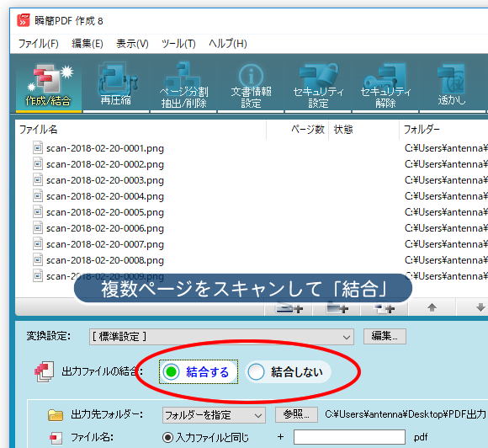Click the ファイル名 document icon
The image size is (488, 448).
click(x=56, y=438)
